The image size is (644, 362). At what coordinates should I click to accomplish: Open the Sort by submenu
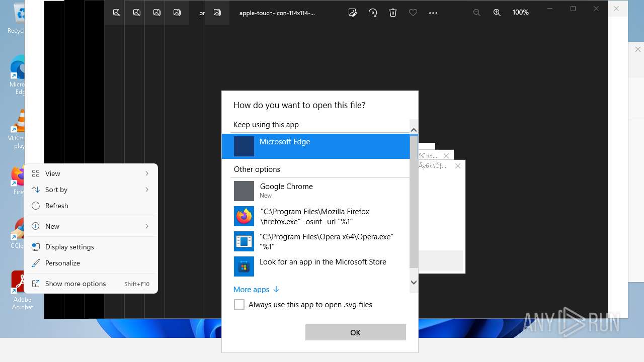pos(91,190)
